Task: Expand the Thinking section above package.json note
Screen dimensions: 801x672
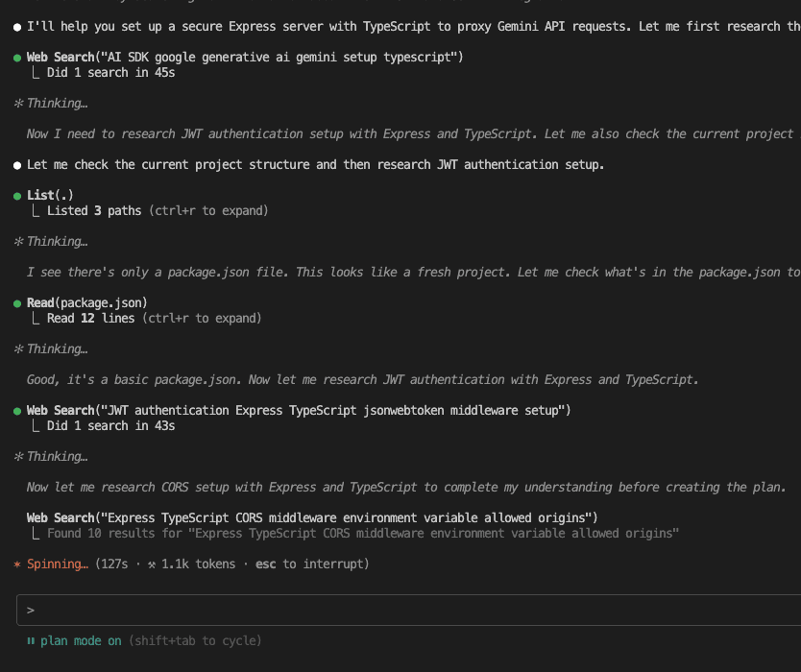Action: (51, 242)
